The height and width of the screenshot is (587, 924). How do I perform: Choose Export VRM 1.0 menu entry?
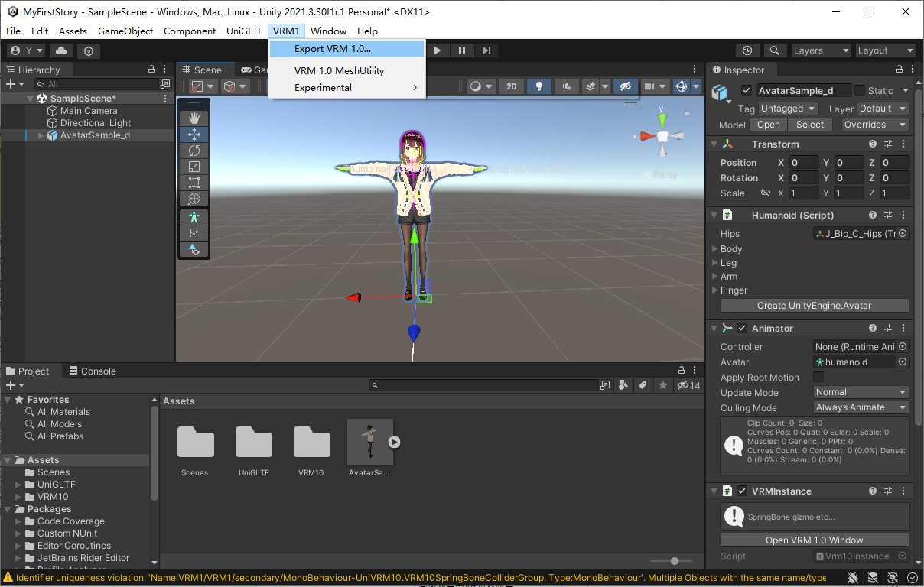333,49
